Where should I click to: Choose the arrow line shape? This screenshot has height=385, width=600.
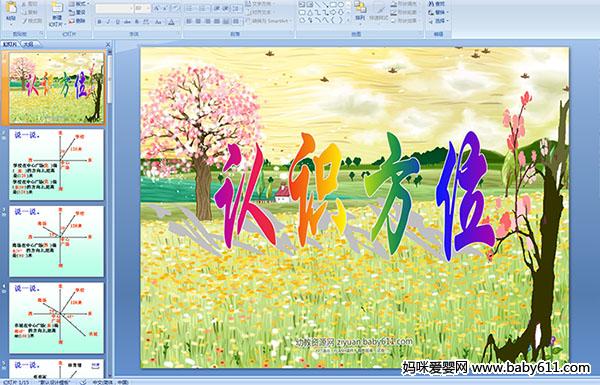point(326,4)
